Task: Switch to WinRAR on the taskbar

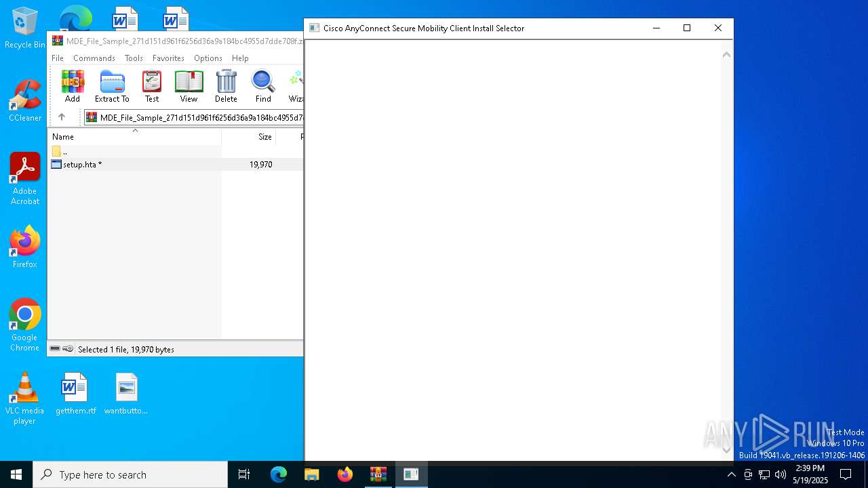Action: click(378, 474)
